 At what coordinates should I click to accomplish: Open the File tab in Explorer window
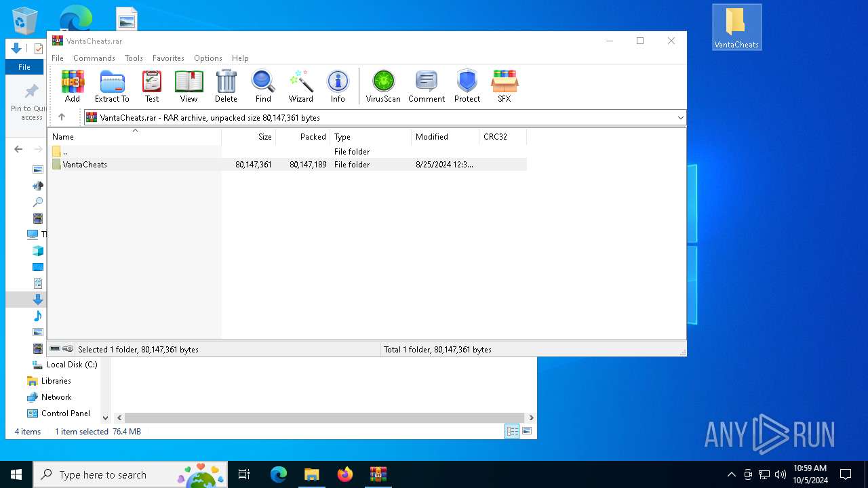point(24,67)
